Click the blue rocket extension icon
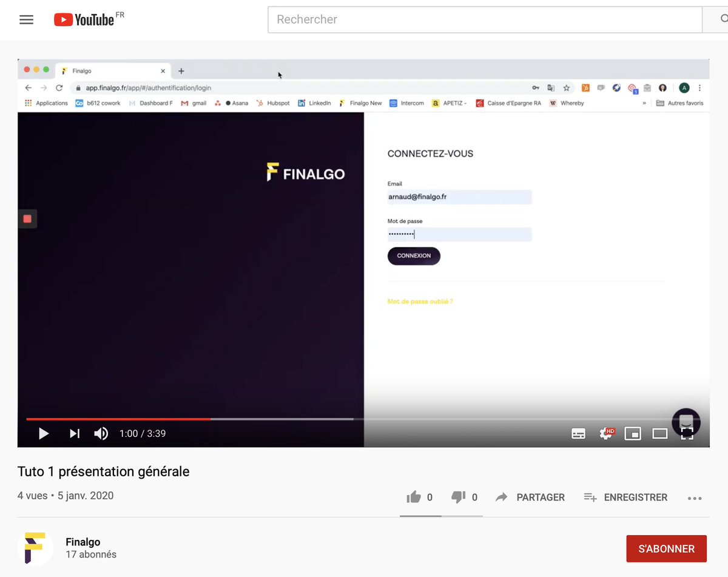This screenshot has height=577, width=728. 616,88
